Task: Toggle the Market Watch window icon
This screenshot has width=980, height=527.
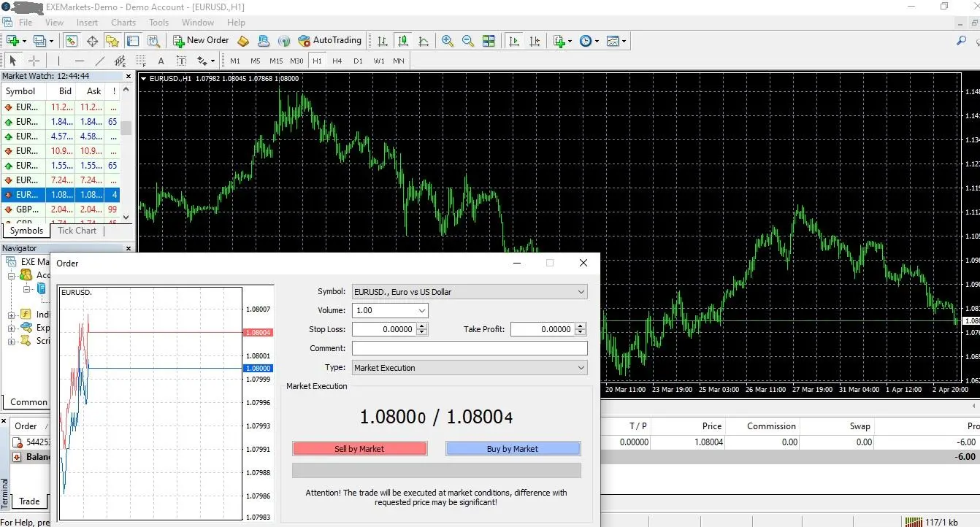Action: (72, 41)
